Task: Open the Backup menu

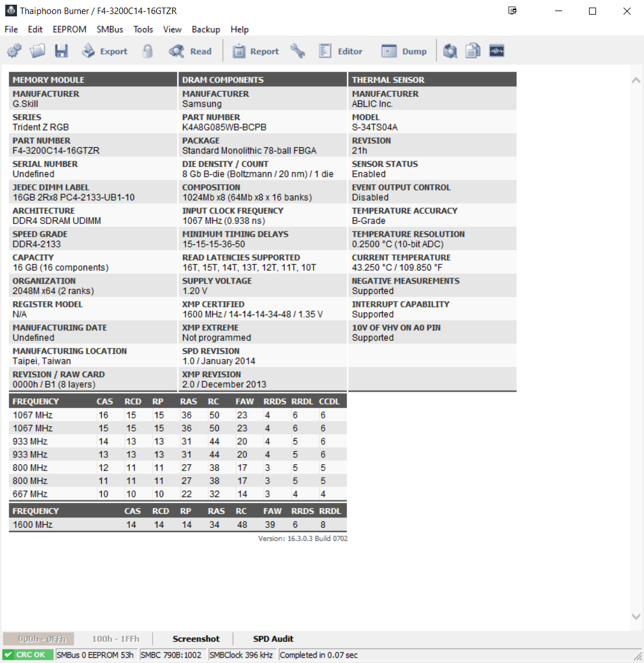Action: click(206, 29)
